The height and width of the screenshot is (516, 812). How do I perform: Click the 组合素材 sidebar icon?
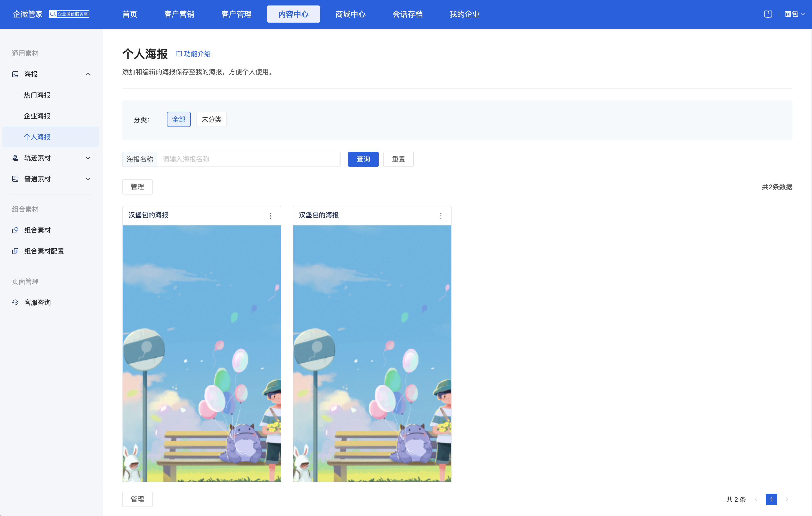point(15,230)
